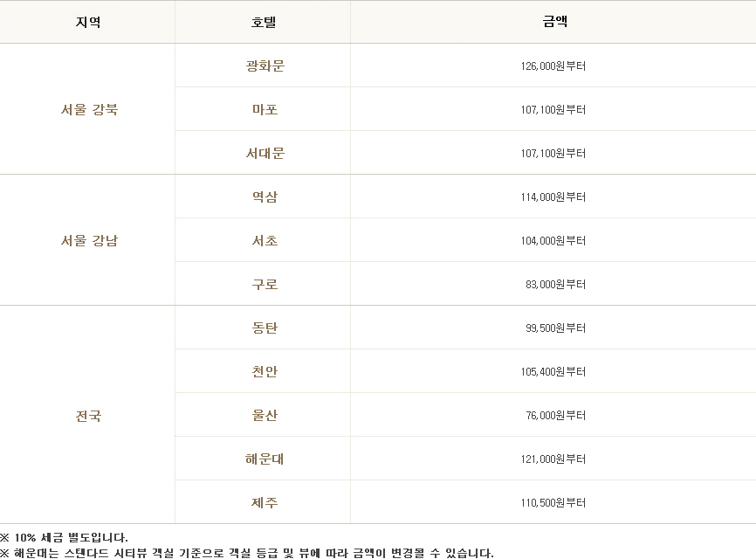Click the 126,000원부터 price for 광화문
This screenshot has width=756, height=559.
click(553, 65)
